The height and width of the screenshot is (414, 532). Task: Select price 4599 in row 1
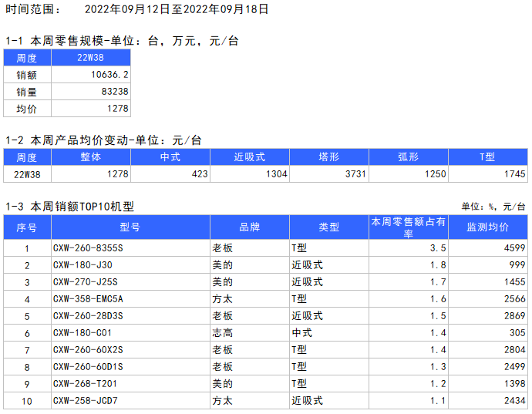tap(515, 248)
